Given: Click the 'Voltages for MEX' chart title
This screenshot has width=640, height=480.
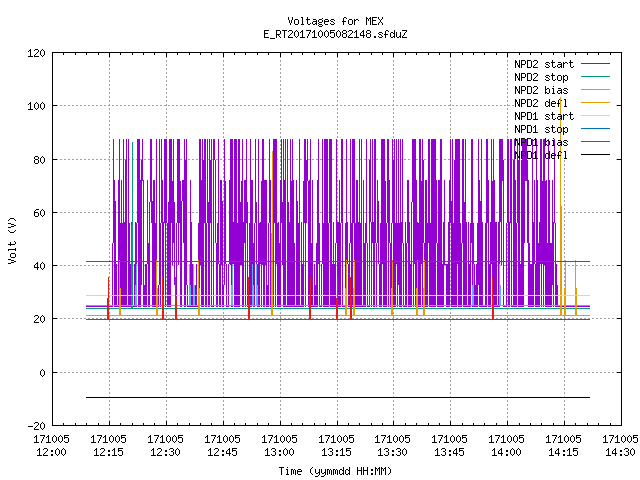Looking at the screenshot, I should pos(335,21).
